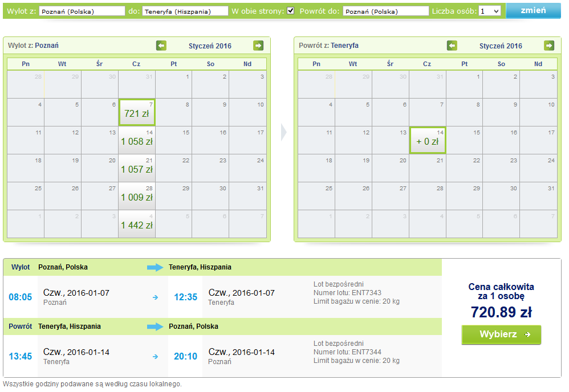Image resolution: width=569 pixels, height=392 pixels.
Task: Click the 'Powrót do' Poznań input field
Action: (x=386, y=11)
